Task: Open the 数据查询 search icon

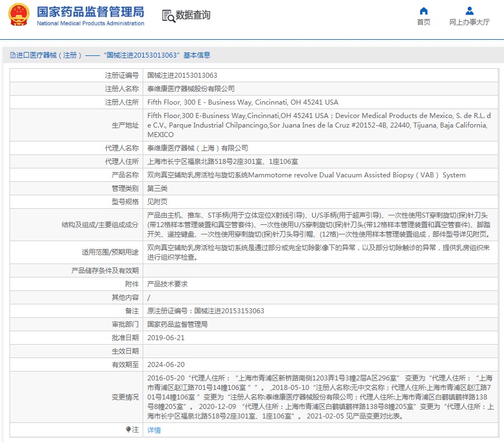Action: point(168,16)
